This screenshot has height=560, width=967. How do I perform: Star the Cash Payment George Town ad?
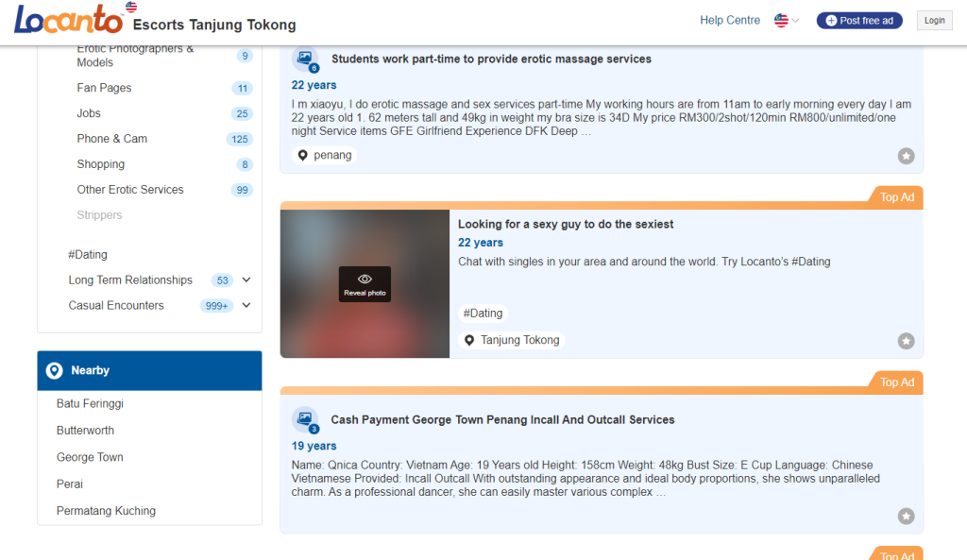point(906,516)
